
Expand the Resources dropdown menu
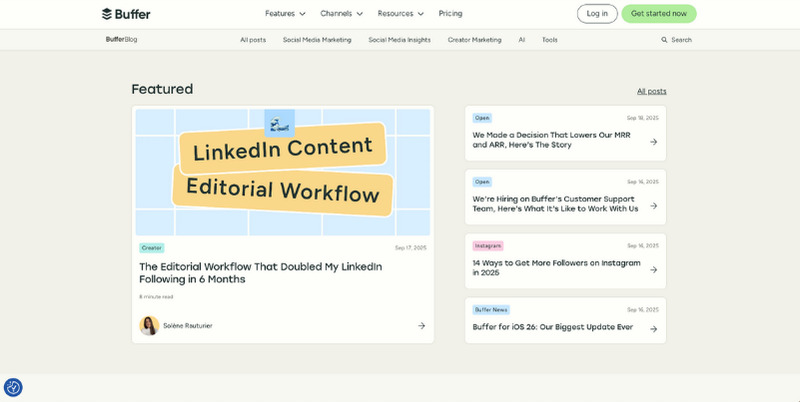401,14
